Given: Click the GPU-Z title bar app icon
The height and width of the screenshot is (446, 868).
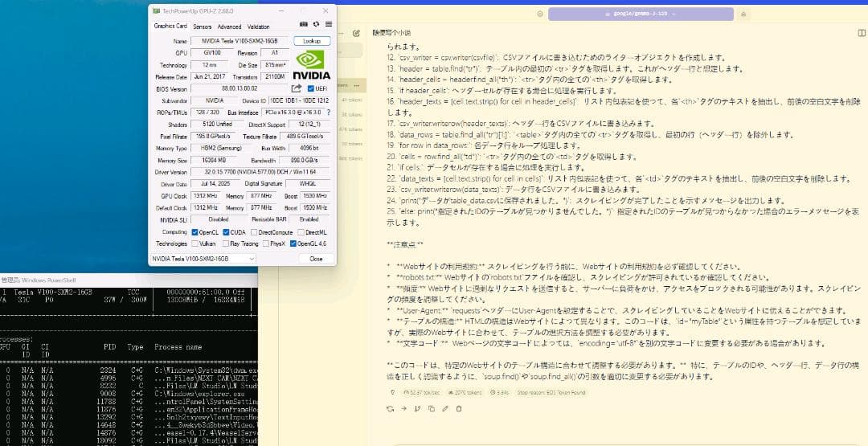Looking at the screenshot, I should coord(156,10).
